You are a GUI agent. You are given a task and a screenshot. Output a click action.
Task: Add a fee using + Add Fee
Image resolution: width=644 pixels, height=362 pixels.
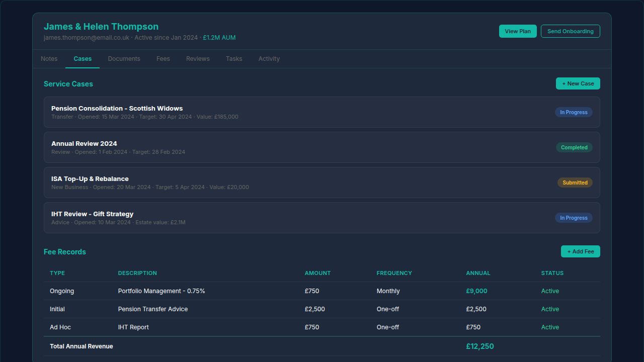(x=580, y=251)
